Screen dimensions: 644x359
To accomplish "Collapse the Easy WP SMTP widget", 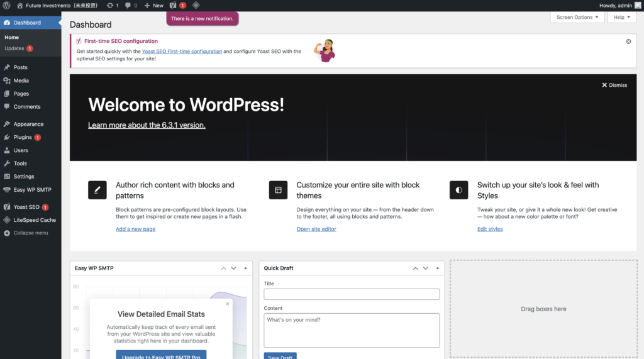I will [x=246, y=268].
